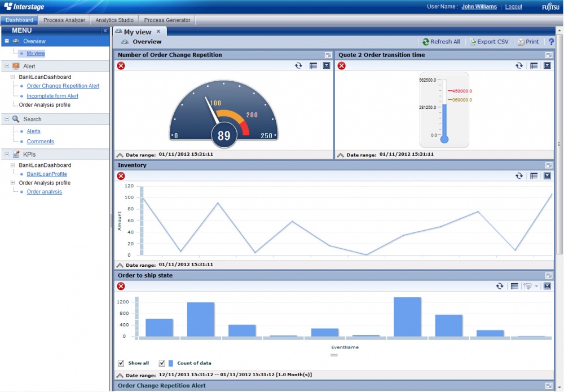564x392 pixels.
Task: Click the Search magnifier icon in the menu
Action: [16, 119]
